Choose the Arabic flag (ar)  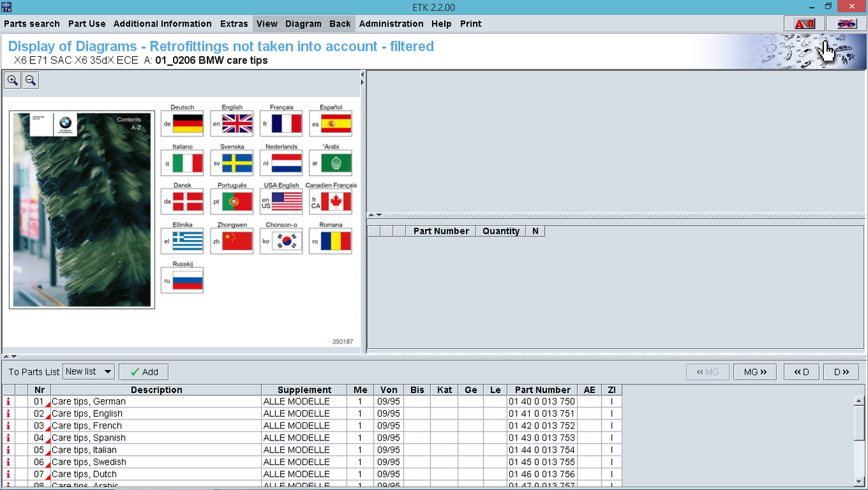(336, 163)
